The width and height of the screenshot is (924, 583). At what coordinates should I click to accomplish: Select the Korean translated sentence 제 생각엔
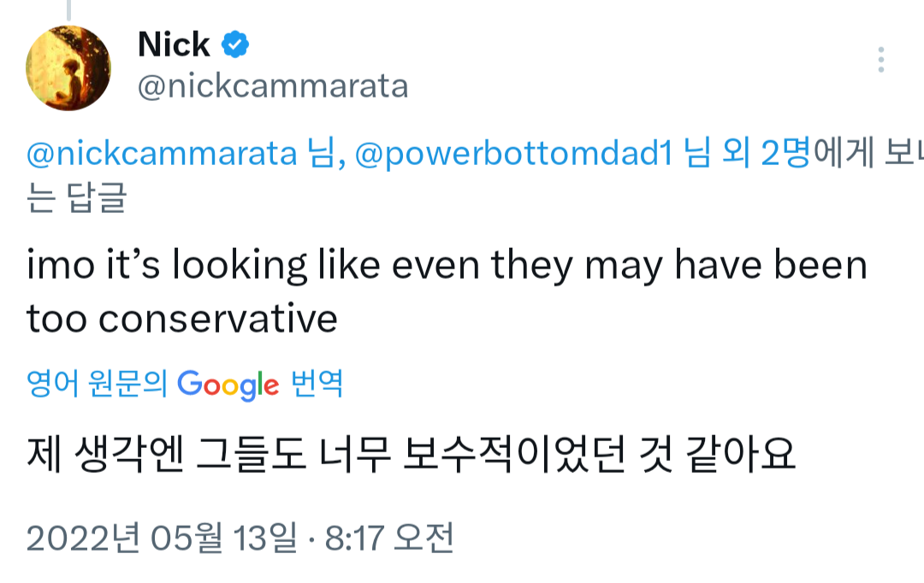click(411, 455)
